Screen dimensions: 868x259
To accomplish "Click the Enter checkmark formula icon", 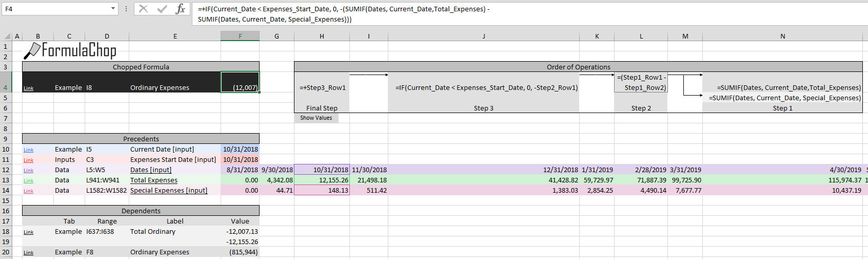I will 162,9.
